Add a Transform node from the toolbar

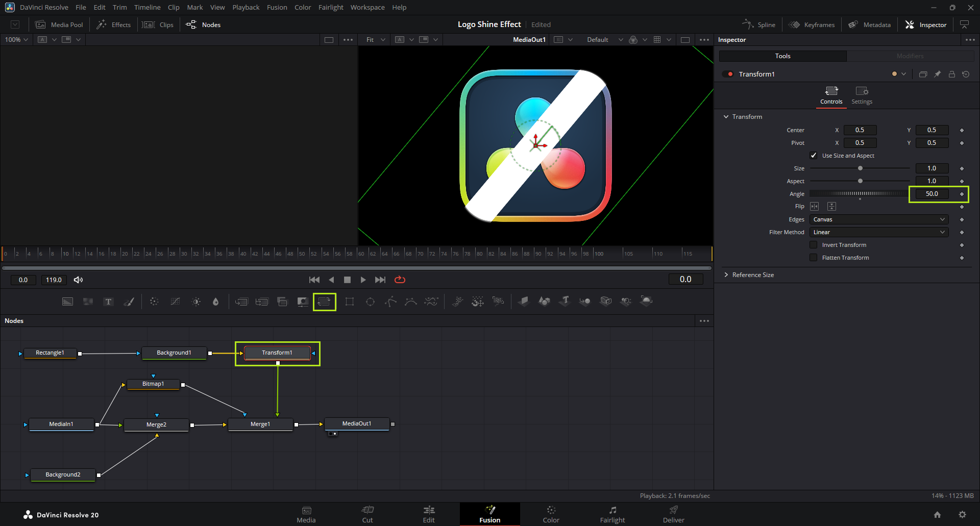[324, 302]
